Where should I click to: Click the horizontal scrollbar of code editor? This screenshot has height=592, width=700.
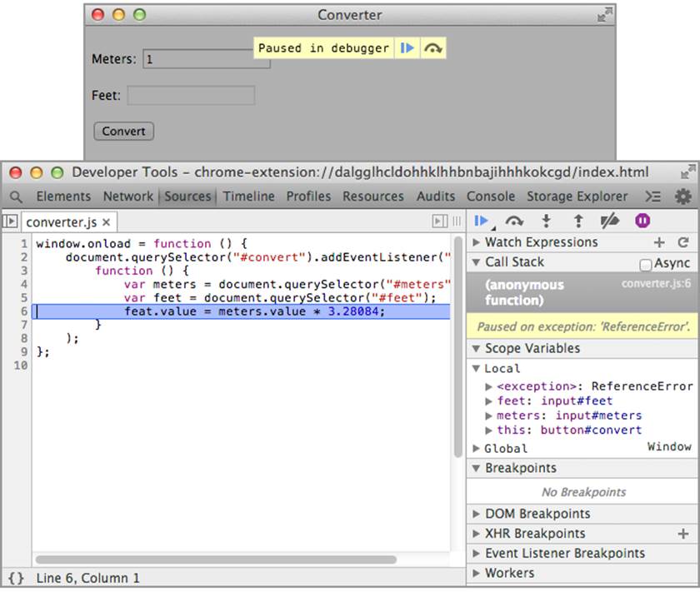(216, 560)
